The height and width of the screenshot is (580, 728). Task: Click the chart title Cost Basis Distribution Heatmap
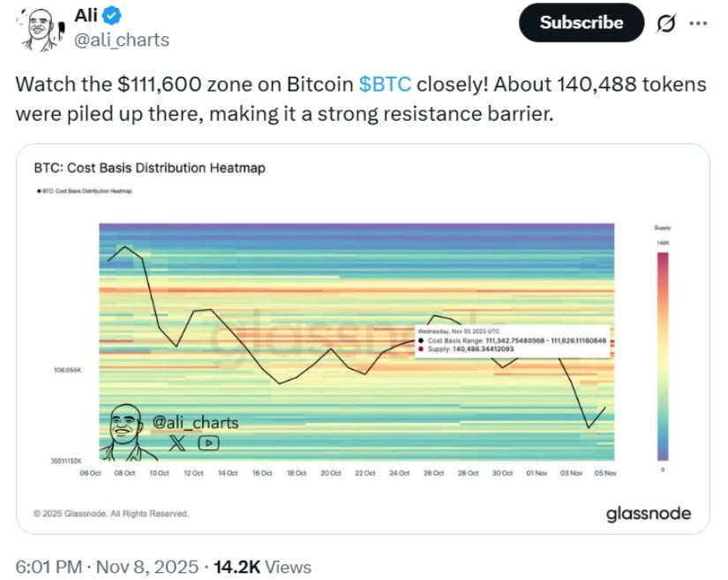pos(149,167)
